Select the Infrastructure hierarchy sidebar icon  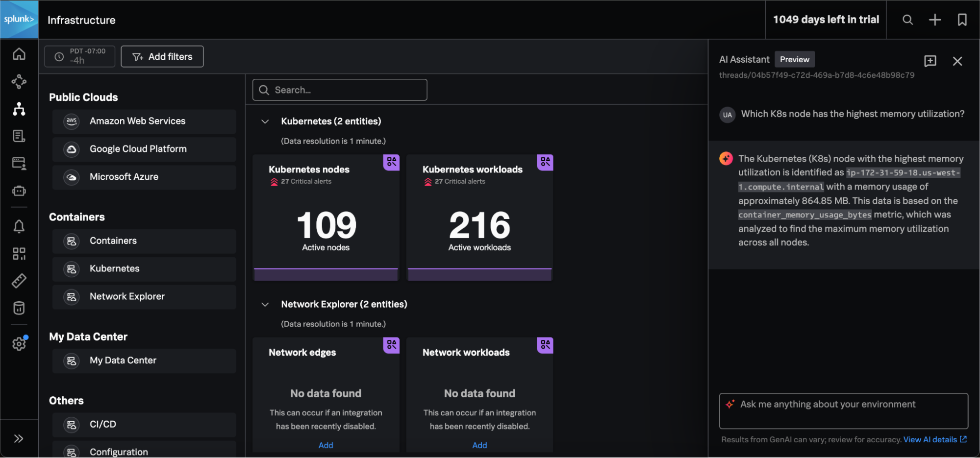pos(19,109)
